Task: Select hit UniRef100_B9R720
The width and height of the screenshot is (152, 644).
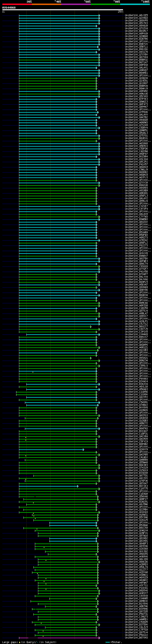Action: [136, 44]
